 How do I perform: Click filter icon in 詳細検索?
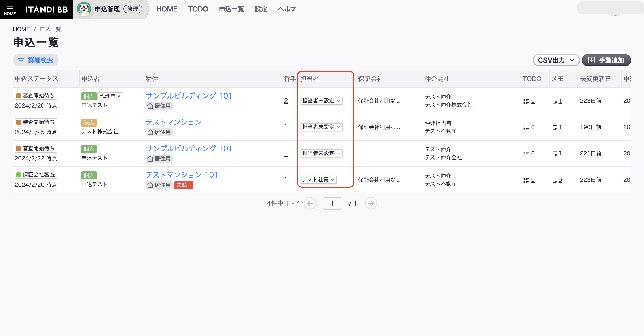tap(21, 60)
